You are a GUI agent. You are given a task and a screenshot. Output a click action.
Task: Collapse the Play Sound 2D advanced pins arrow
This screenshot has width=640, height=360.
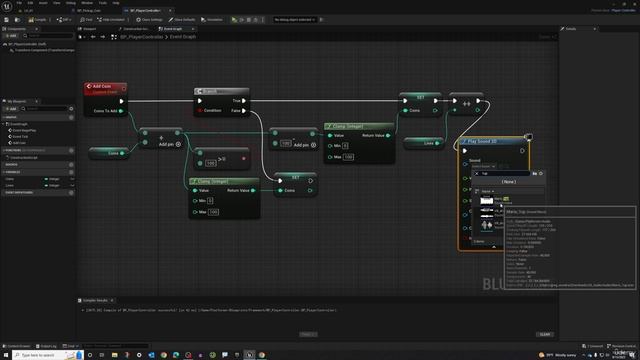[x=494, y=247]
